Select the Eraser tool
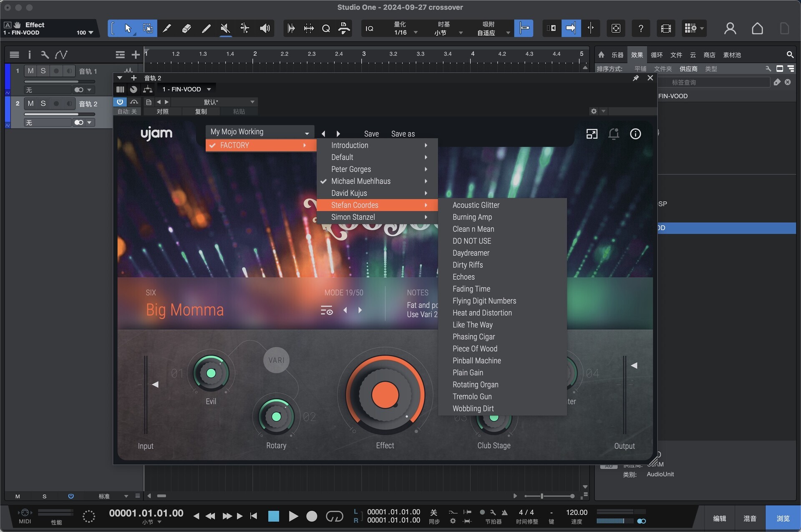801x532 pixels. [x=186, y=28]
